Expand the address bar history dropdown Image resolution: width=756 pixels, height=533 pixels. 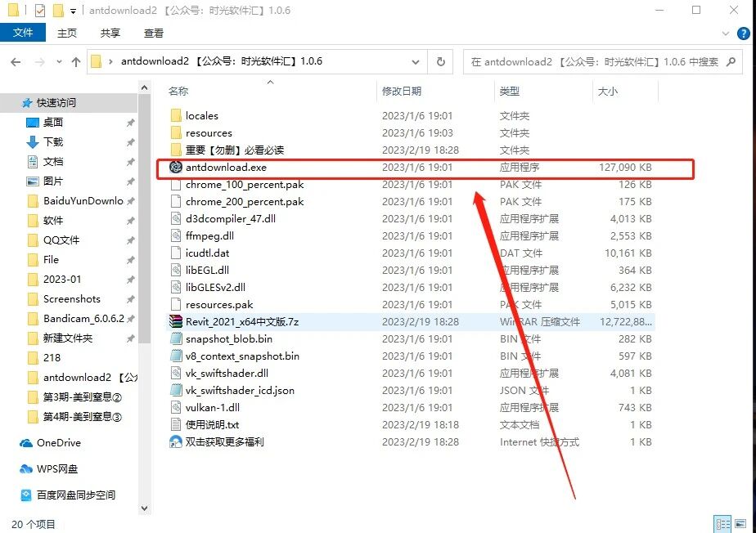pos(415,61)
